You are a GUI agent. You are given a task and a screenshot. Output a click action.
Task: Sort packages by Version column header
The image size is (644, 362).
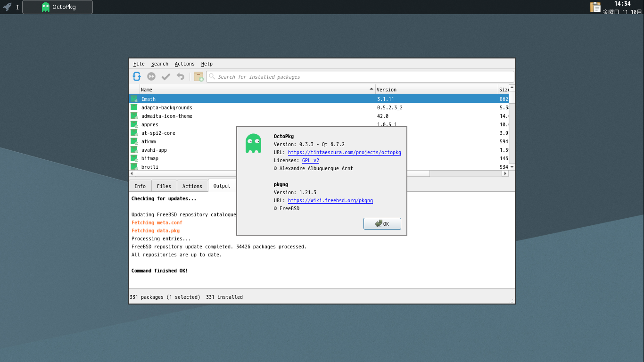click(x=436, y=90)
